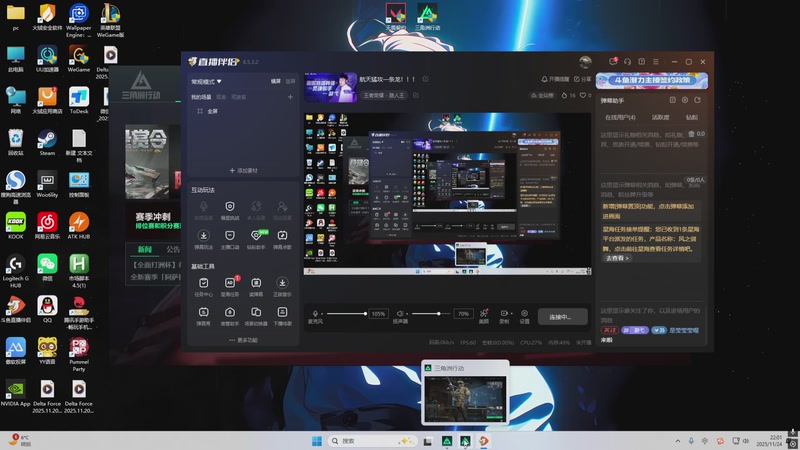This screenshot has height=450, width=800.
Task: Open the hamburger menu in title bar
Action: point(656,62)
